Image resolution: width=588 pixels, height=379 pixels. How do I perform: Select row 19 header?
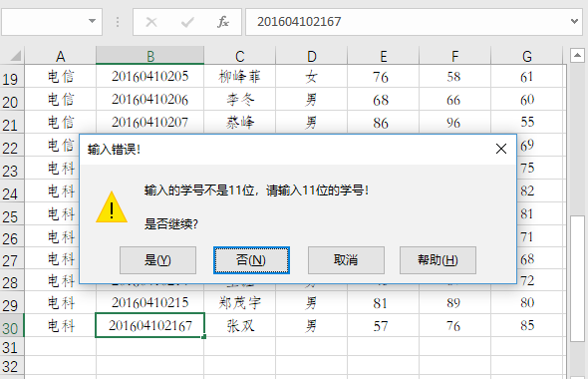point(12,77)
